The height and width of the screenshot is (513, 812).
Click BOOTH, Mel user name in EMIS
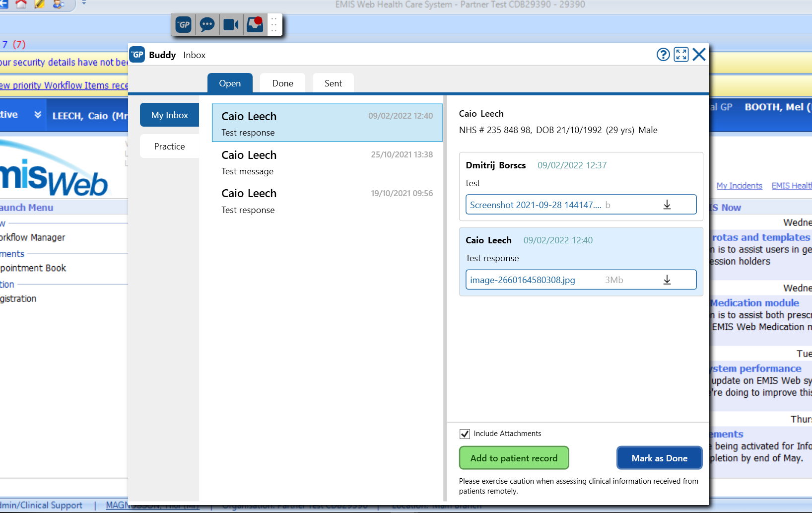click(777, 107)
